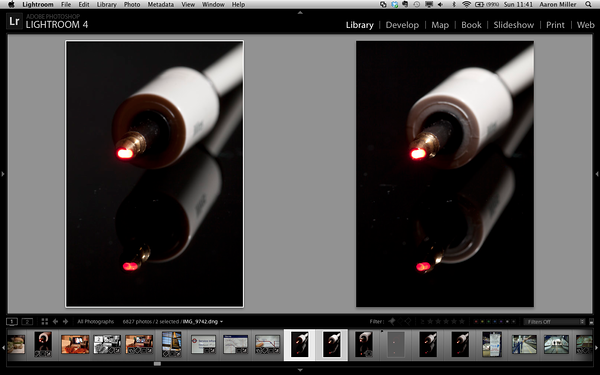Filter by purple color label
Image resolution: width=600 pixels, height=375 pixels.
[501, 321]
